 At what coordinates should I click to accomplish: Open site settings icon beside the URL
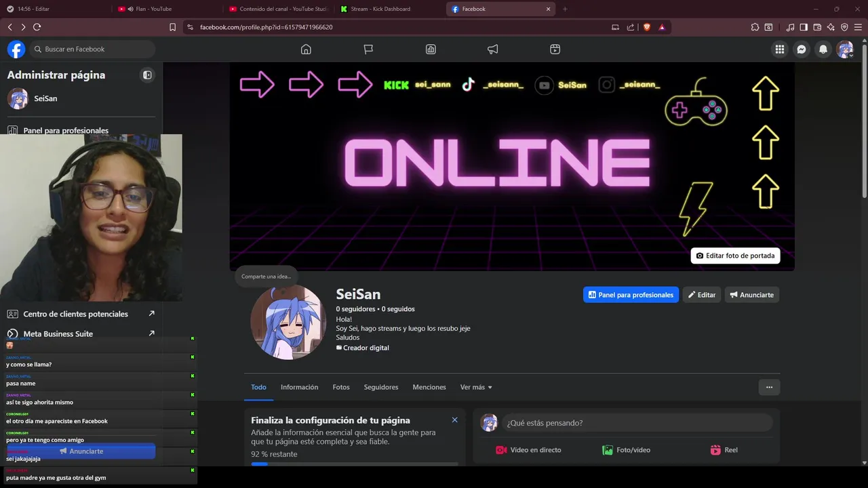190,27
